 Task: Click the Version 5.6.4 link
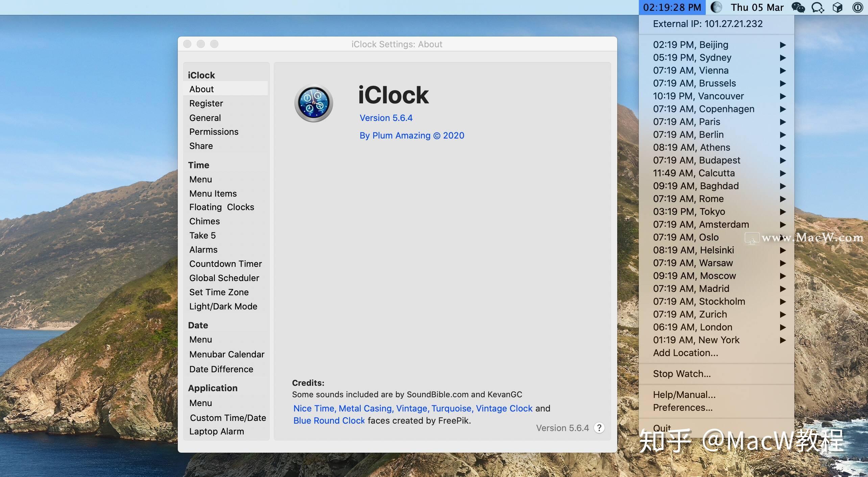pos(386,118)
